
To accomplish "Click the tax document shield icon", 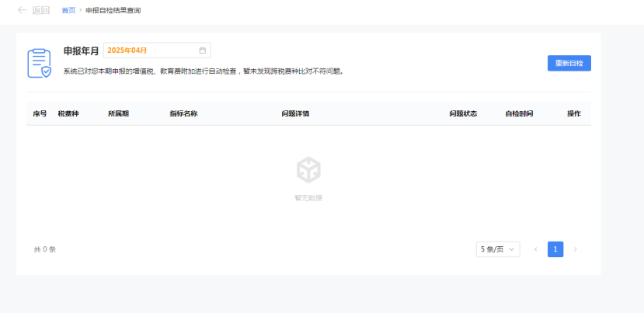I will [39, 63].
